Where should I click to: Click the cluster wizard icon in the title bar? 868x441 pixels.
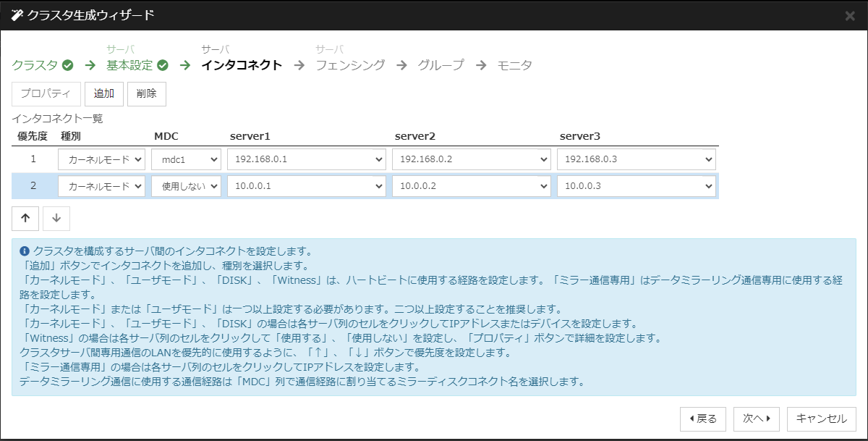click(x=16, y=13)
